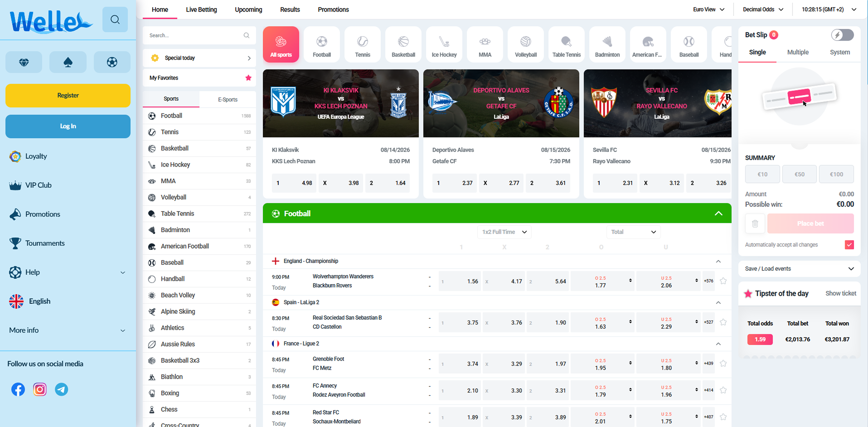This screenshot has height=427, width=868.
Task: Collapse the England - Championship league
Action: pos(718,261)
